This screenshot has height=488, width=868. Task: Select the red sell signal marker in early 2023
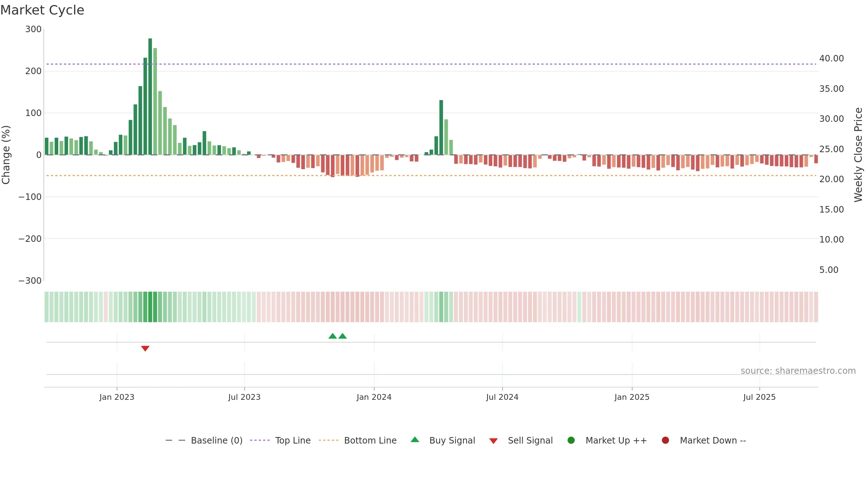145,348
